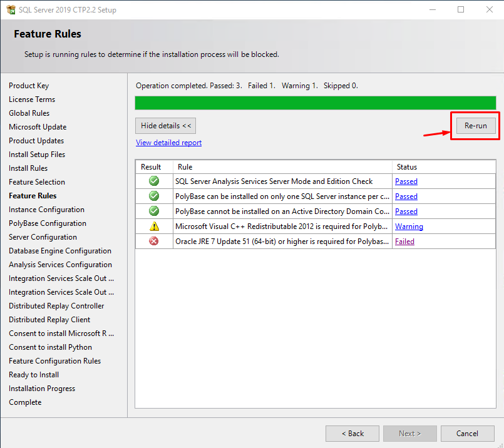Click the green progress bar
504x448 pixels.
[x=316, y=103]
